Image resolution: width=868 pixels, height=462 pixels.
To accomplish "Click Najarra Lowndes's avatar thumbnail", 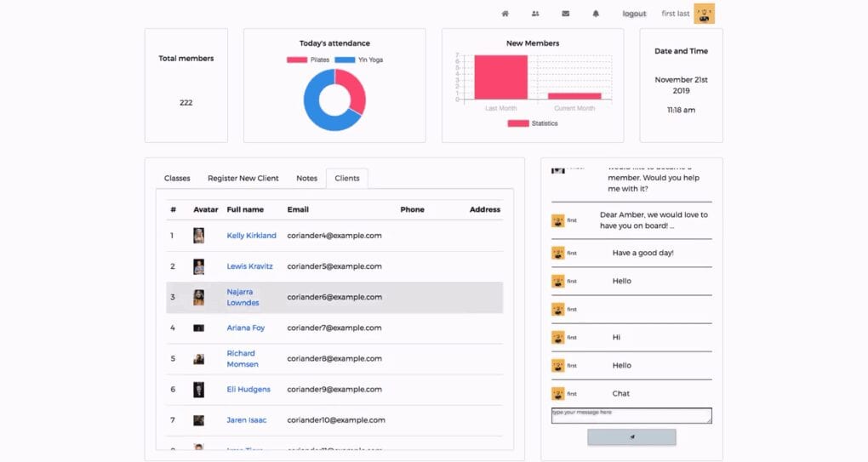I will point(199,298).
